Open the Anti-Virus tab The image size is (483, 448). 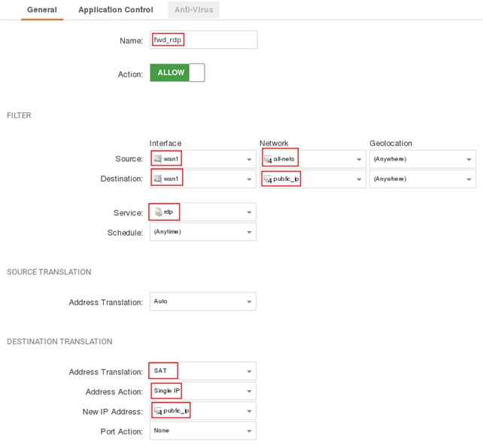point(193,10)
